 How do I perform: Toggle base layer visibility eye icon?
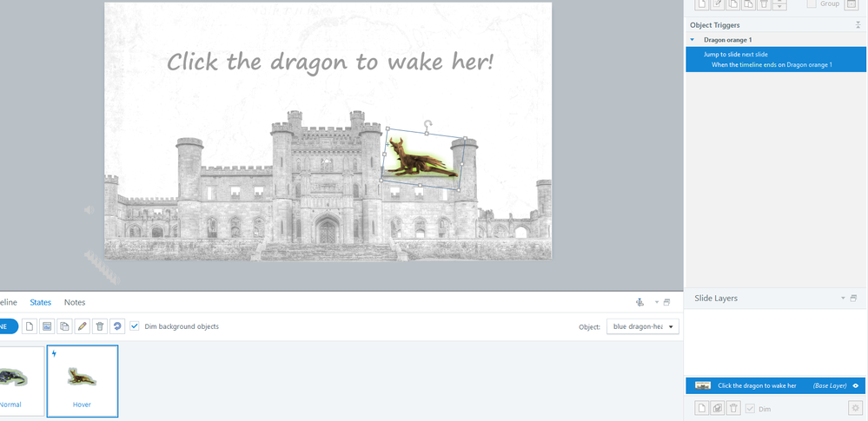[856, 385]
